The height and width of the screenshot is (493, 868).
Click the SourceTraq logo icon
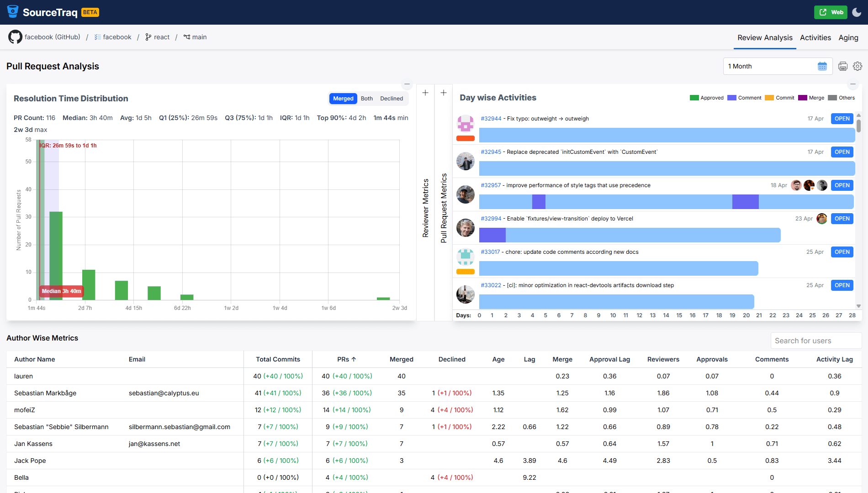(13, 12)
